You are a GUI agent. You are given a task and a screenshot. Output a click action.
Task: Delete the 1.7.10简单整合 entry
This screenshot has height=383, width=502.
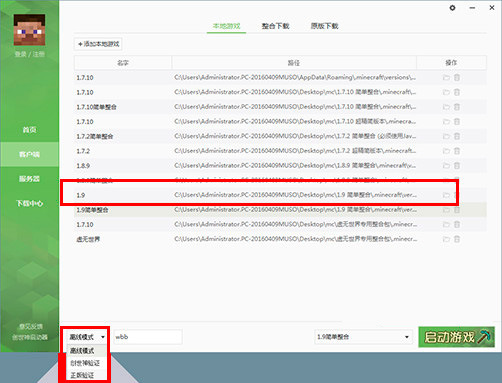coord(457,107)
